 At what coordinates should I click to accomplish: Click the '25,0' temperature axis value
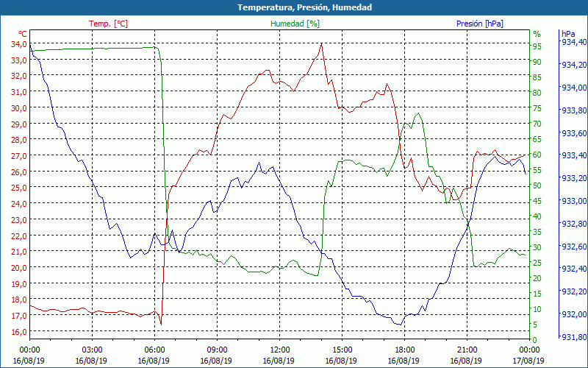[x=18, y=188]
